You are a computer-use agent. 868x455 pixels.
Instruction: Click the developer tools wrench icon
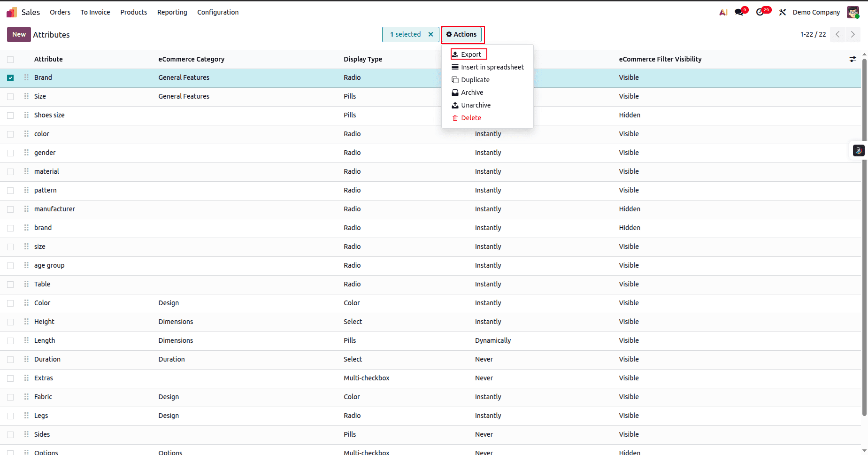[782, 12]
